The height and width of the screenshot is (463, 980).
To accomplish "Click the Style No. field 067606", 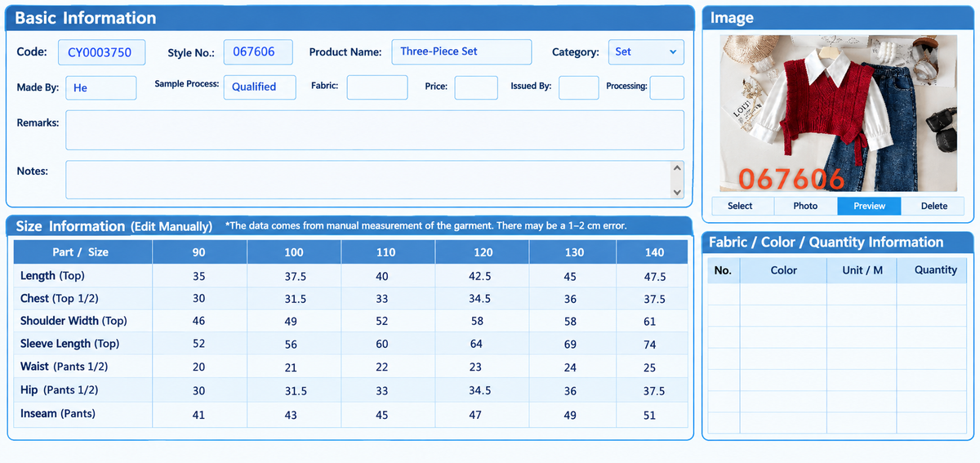I will tap(258, 51).
